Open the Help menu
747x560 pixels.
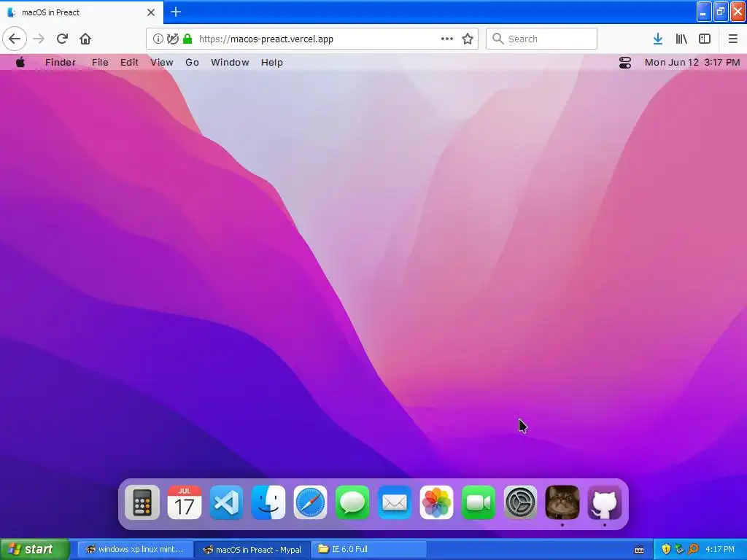271,63
